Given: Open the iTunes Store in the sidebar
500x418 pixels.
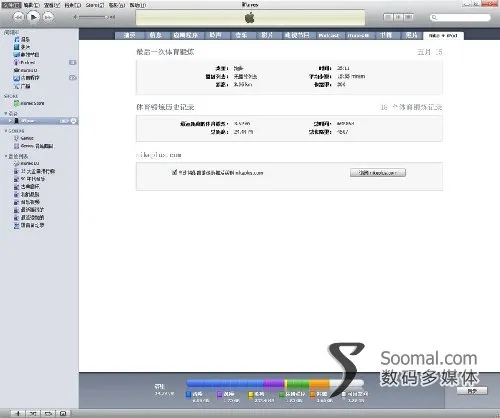Looking at the screenshot, I should (x=29, y=103).
